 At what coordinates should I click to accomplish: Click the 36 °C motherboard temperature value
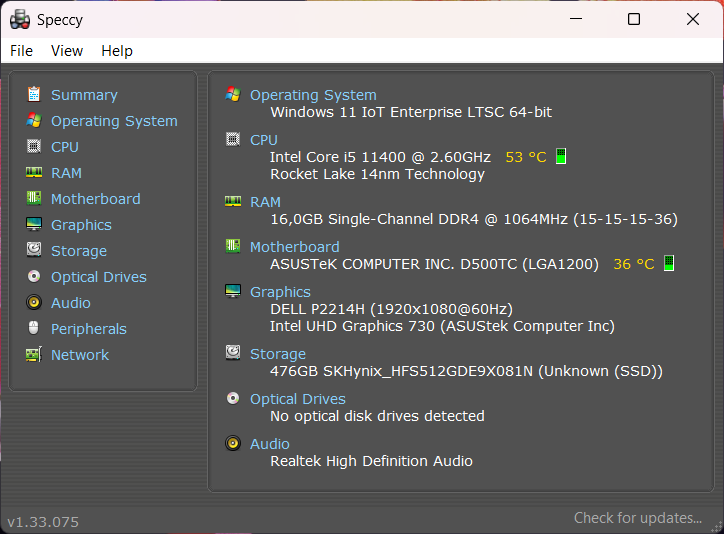click(x=634, y=264)
